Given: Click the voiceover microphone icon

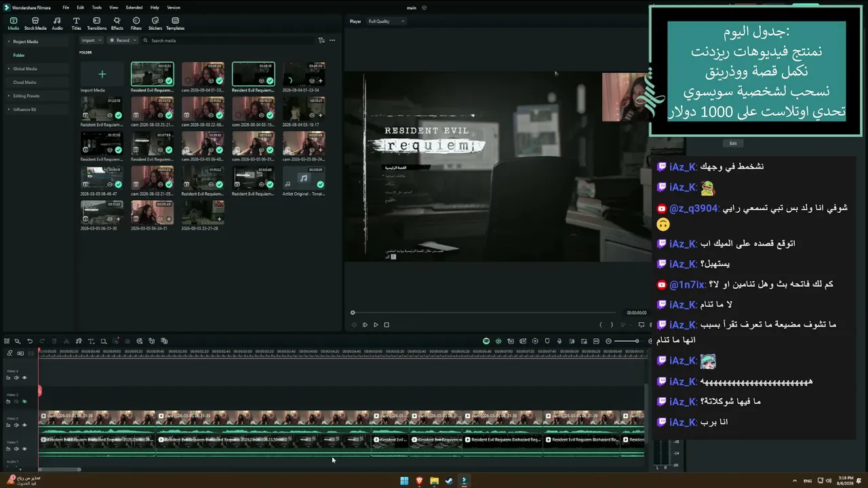Looking at the screenshot, I should [x=559, y=341].
